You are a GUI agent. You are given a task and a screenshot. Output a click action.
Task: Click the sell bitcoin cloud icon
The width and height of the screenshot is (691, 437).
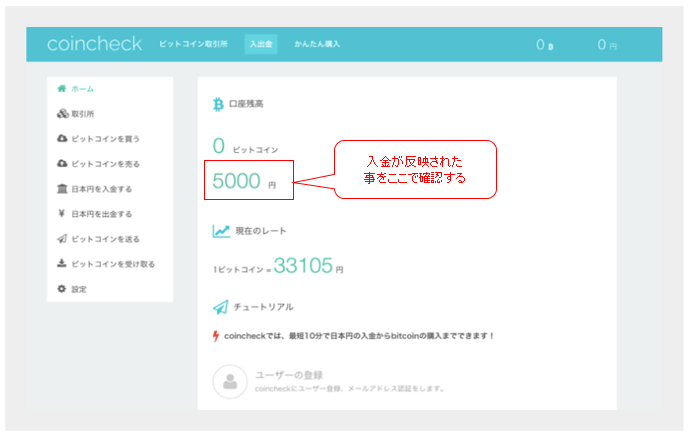pyautogui.click(x=62, y=163)
